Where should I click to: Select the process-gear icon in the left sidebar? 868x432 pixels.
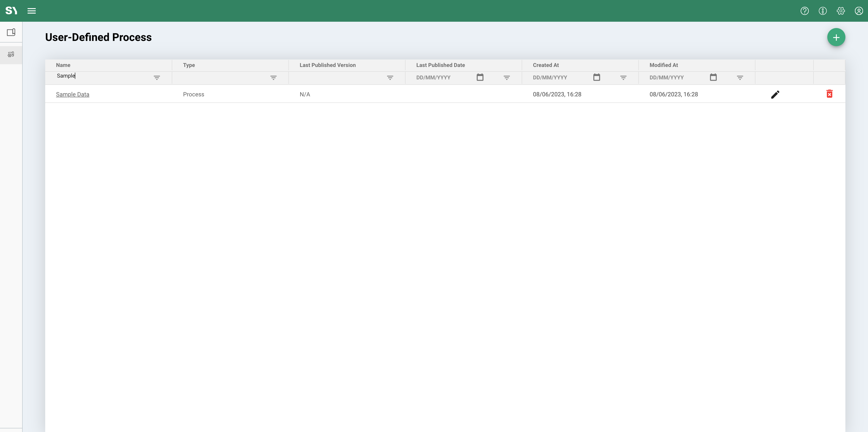(x=11, y=54)
